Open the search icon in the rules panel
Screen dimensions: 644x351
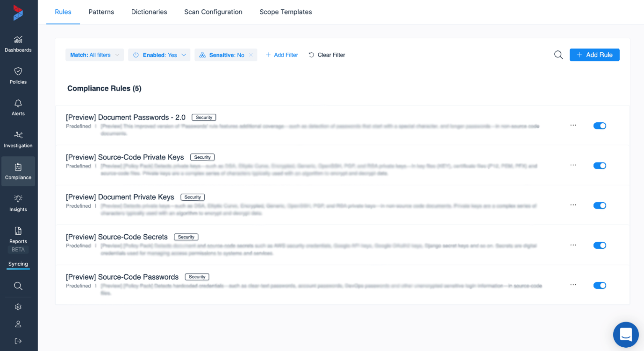(558, 55)
